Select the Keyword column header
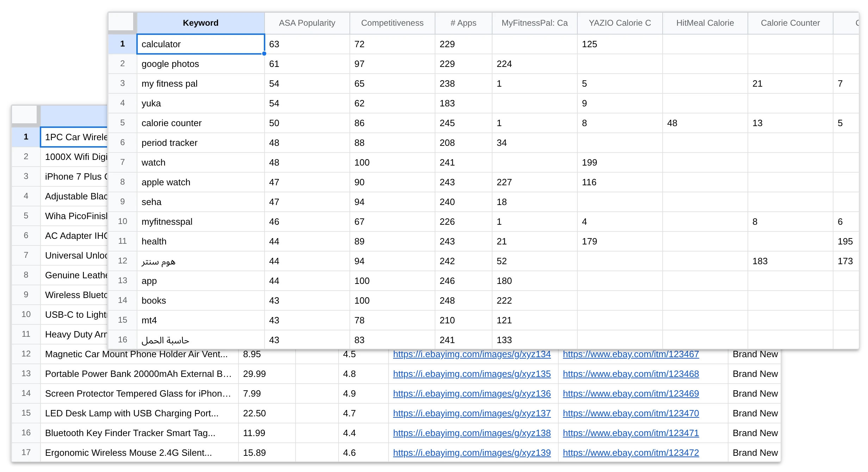The width and height of the screenshot is (868, 472). 200,23
